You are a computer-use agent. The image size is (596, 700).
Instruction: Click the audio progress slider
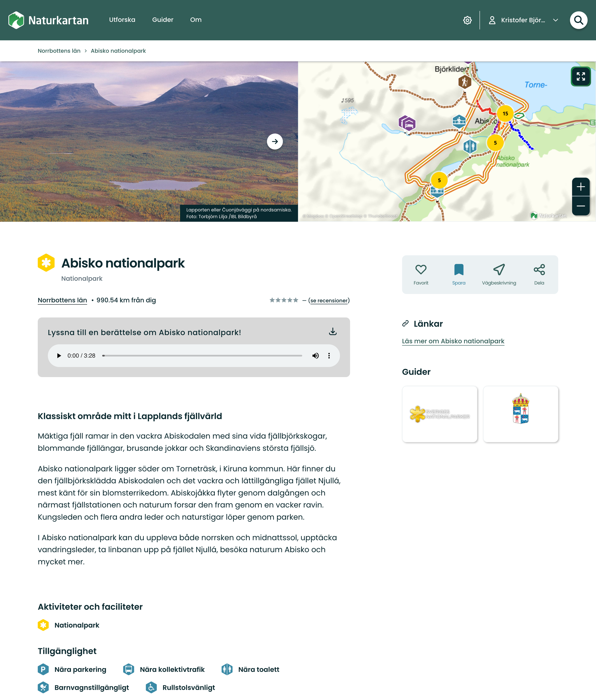coord(202,356)
